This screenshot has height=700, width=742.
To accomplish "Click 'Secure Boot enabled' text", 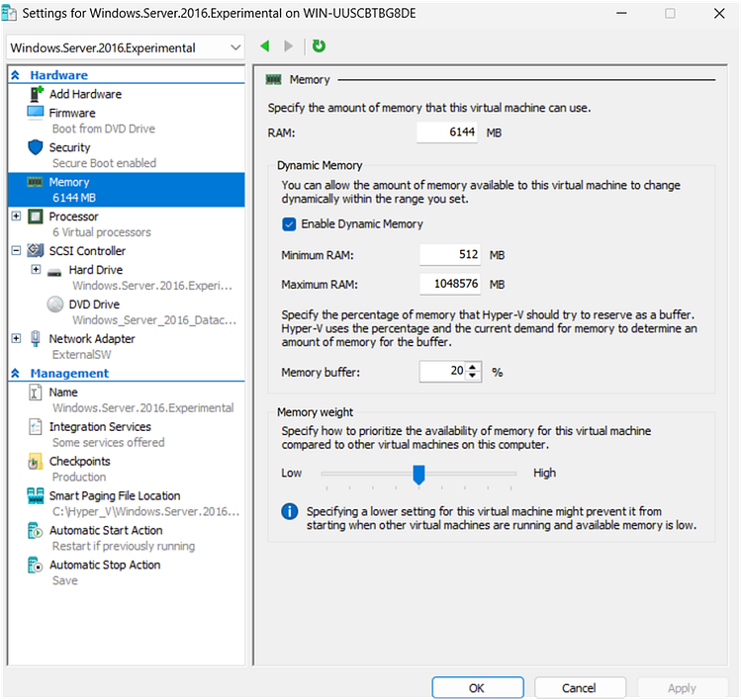I will point(104,163).
